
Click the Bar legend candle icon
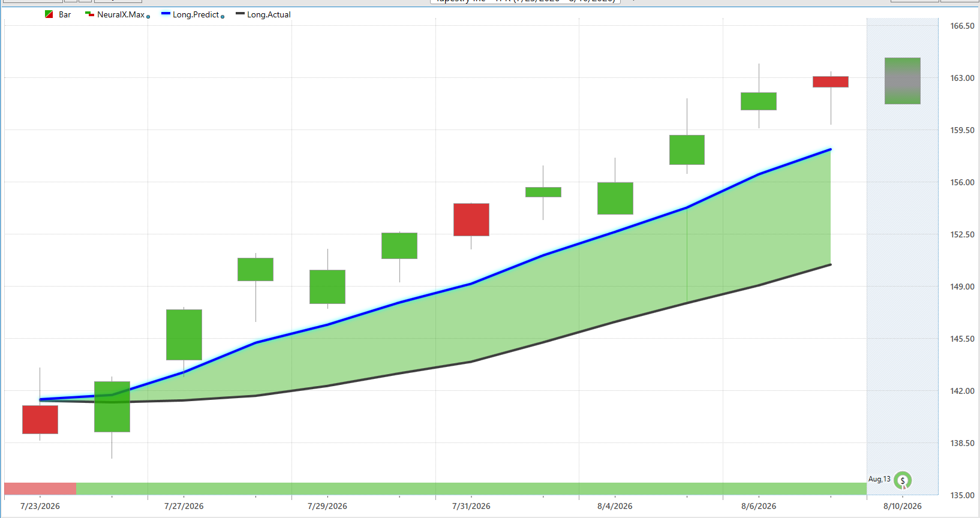tap(49, 14)
